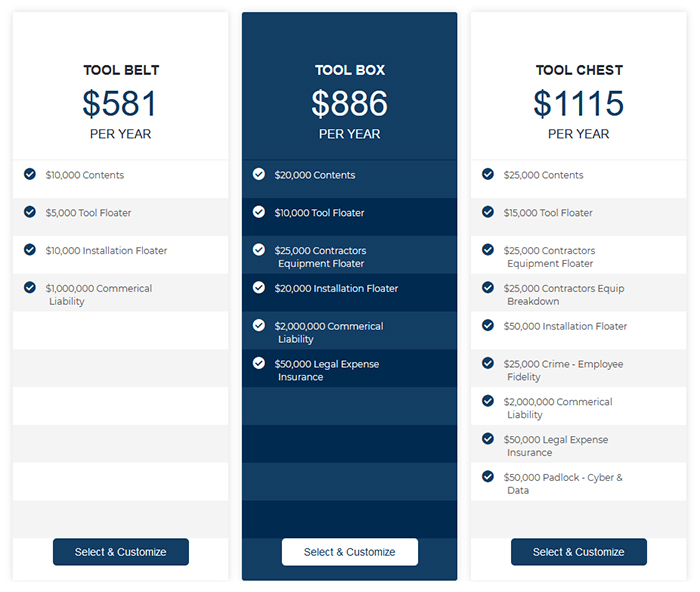Click $25,000 Contractors Equip Breakdown text
This screenshot has width=700, height=592.
565,295
